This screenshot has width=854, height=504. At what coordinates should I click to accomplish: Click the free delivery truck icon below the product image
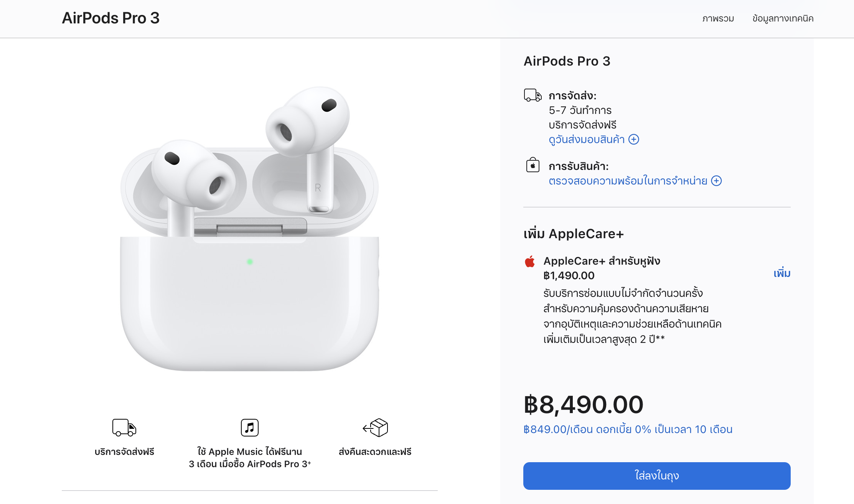coord(124,427)
